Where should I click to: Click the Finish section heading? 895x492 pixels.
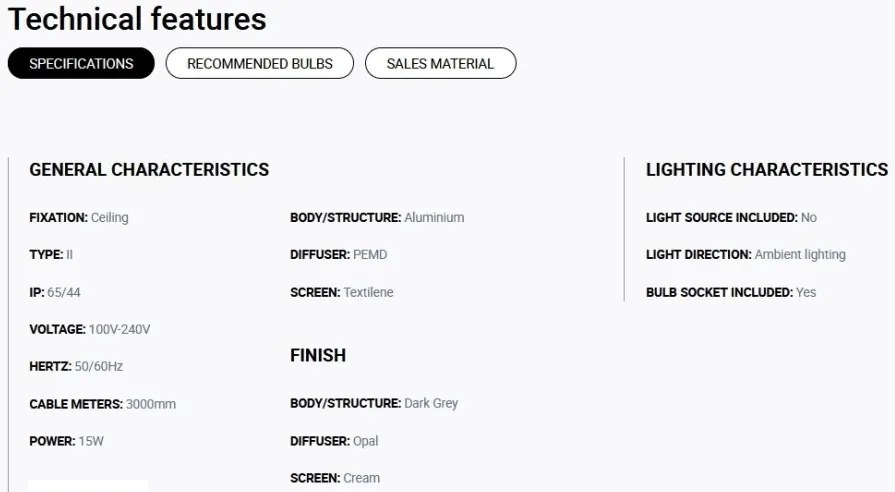click(318, 355)
